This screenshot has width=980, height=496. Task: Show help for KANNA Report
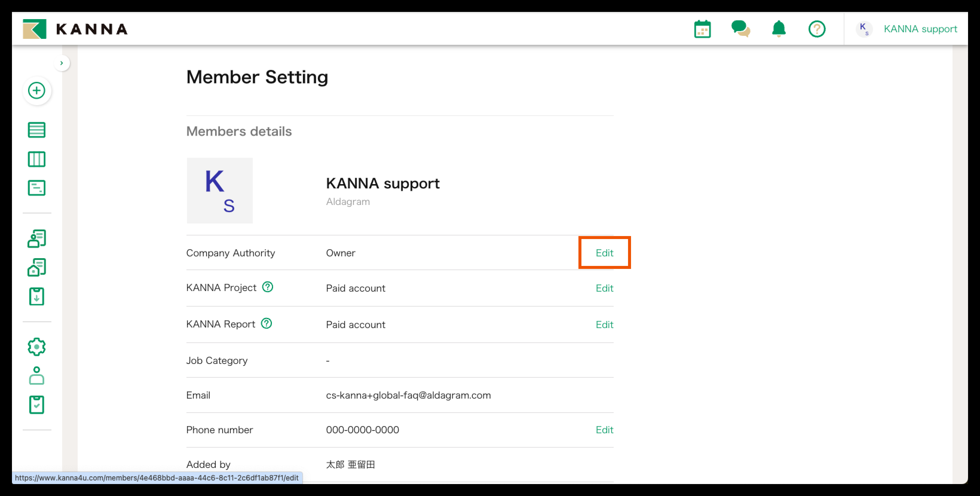pyautogui.click(x=266, y=323)
